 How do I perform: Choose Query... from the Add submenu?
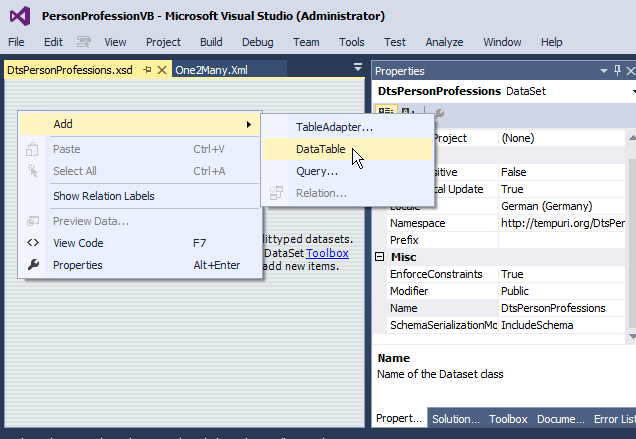[348, 171]
